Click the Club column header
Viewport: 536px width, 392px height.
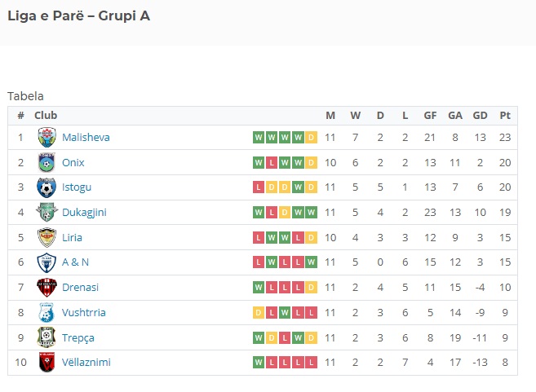pyautogui.click(x=46, y=116)
